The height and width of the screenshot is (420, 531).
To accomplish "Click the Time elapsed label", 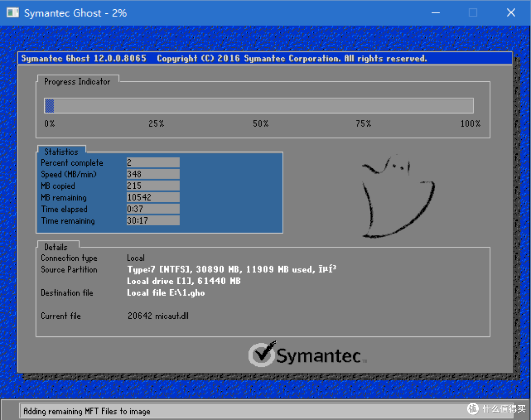I will click(x=64, y=209).
